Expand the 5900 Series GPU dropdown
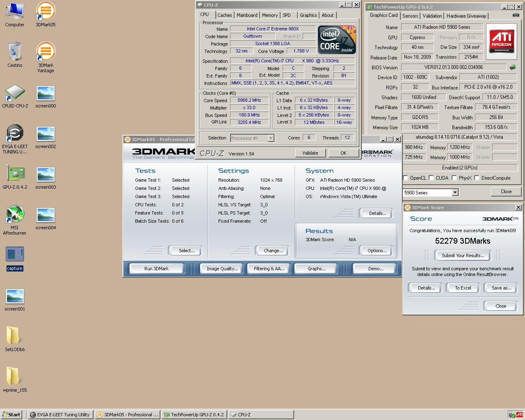This screenshot has height=420, width=525. point(455,193)
